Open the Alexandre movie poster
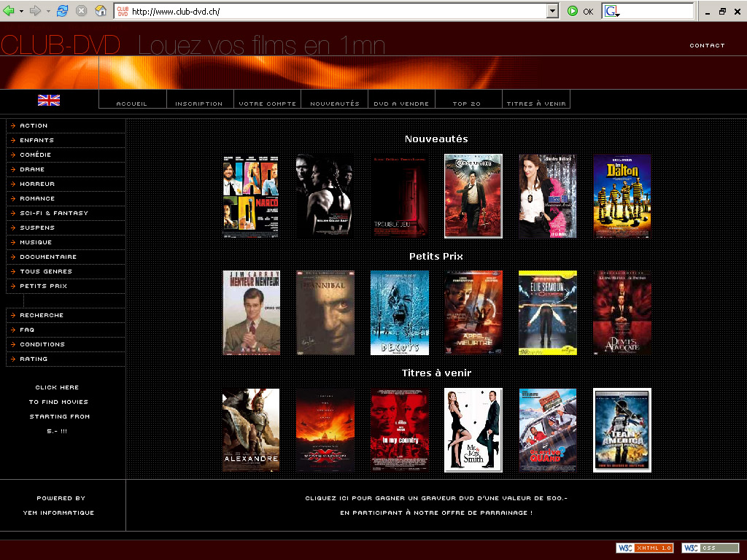 coord(251,430)
